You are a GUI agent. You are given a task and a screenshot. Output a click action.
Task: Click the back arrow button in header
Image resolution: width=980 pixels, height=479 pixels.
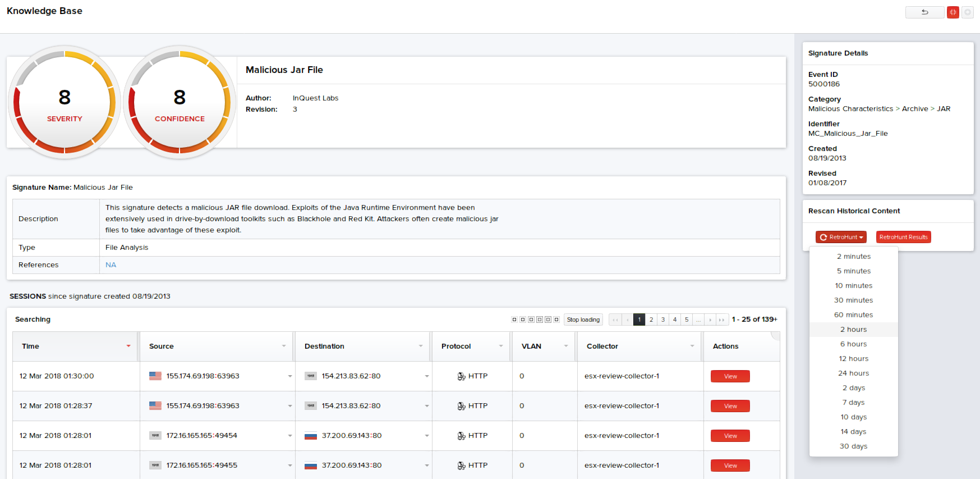924,12
